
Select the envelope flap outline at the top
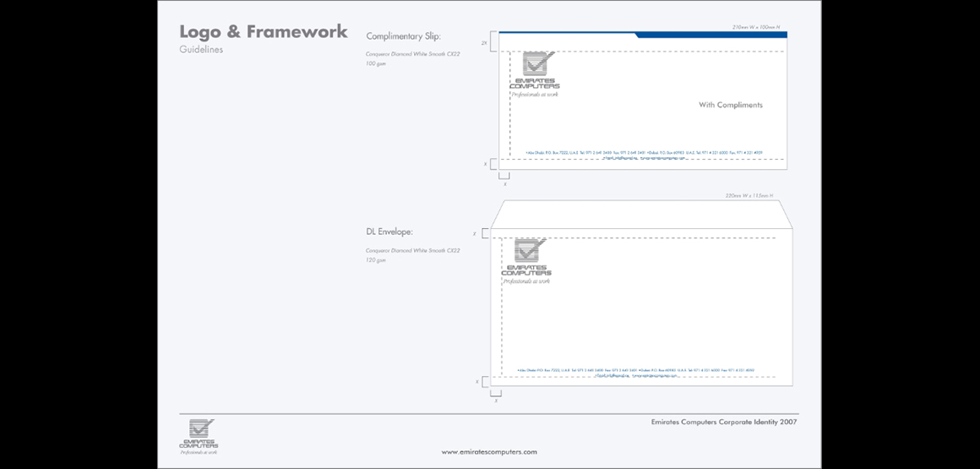642,214
